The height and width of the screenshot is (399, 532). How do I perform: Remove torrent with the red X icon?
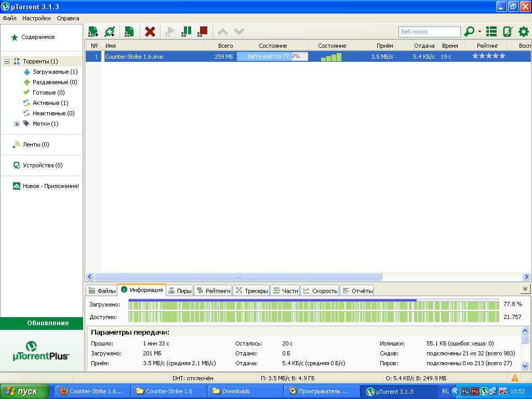point(150,32)
